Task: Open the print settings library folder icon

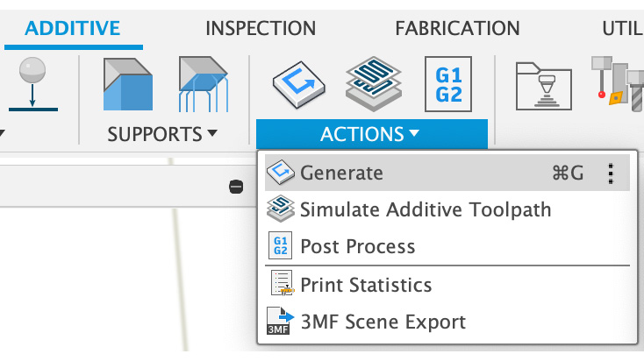Action: (544, 86)
